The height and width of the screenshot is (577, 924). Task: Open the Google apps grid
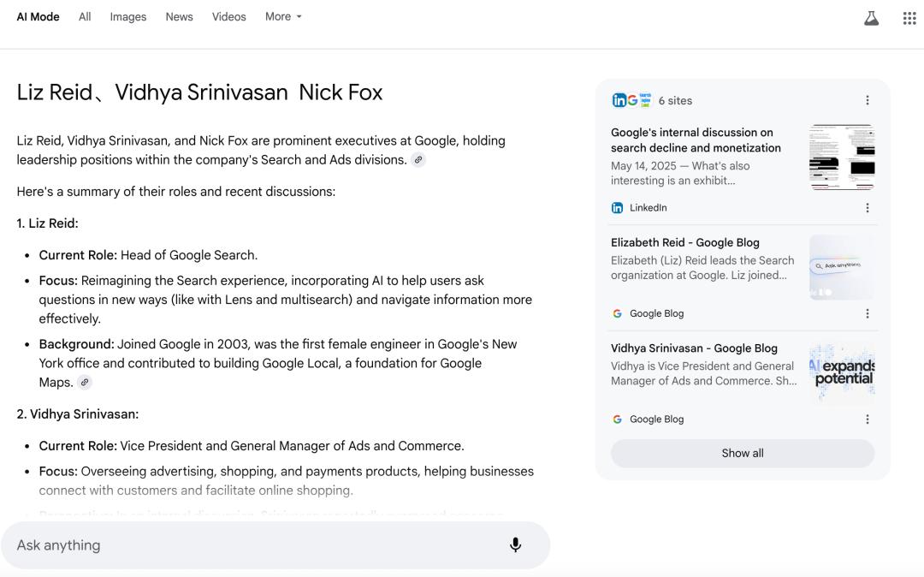pos(909,18)
